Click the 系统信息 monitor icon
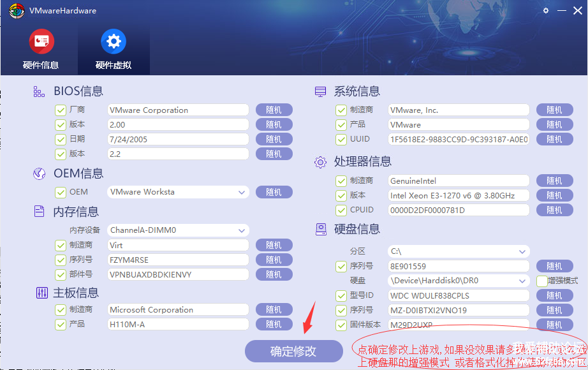The image size is (588, 370). click(320, 92)
